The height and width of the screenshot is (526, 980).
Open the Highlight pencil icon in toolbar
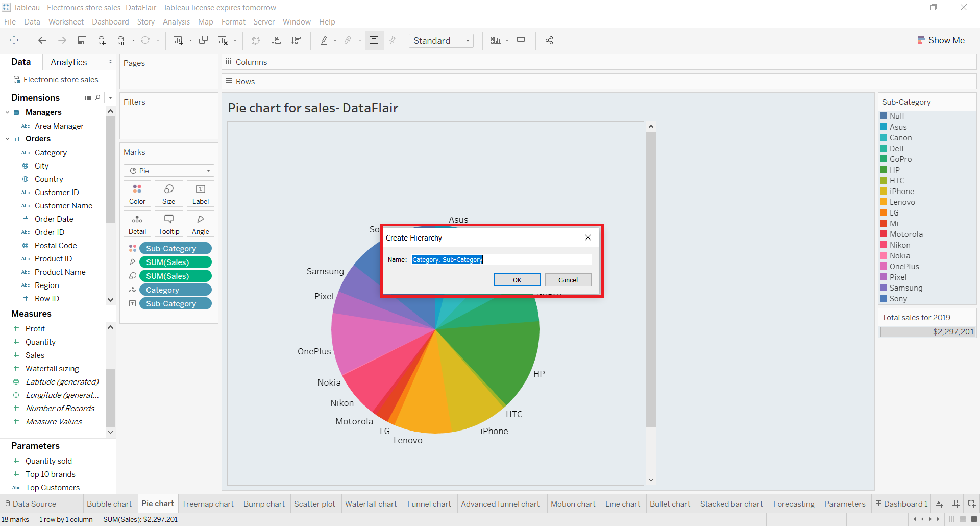325,40
